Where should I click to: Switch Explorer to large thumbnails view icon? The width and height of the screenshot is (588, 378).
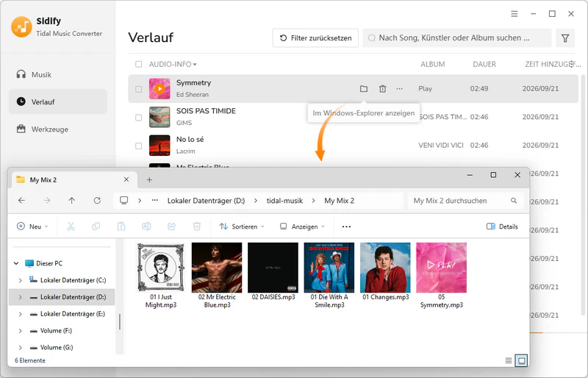point(521,361)
